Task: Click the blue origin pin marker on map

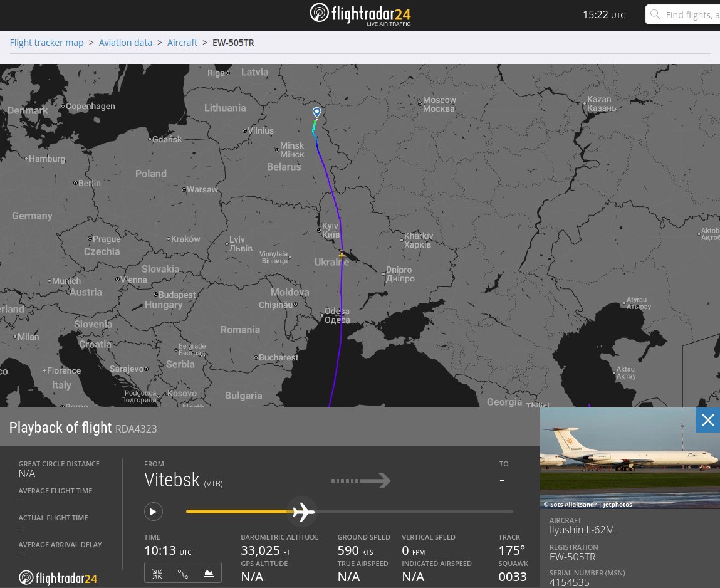Action: pyautogui.click(x=317, y=112)
